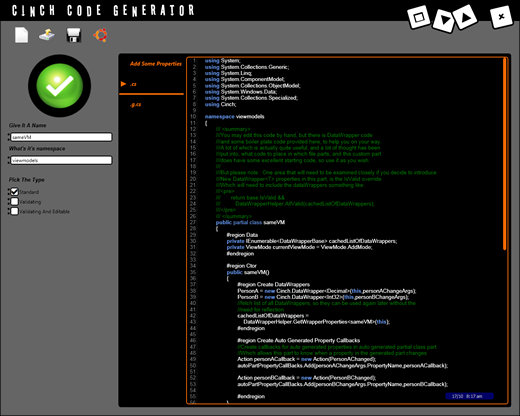
Task: Click the tilted triangle tile button
Action: click(x=465, y=17)
